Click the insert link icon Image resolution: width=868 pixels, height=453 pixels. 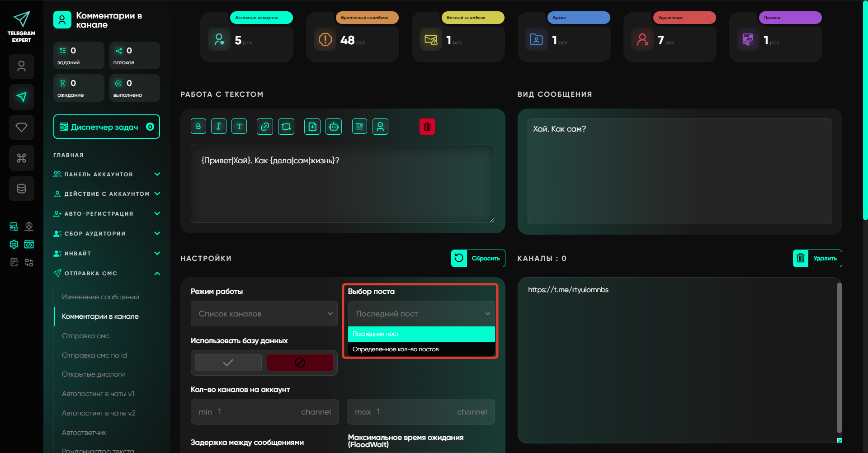click(x=264, y=127)
